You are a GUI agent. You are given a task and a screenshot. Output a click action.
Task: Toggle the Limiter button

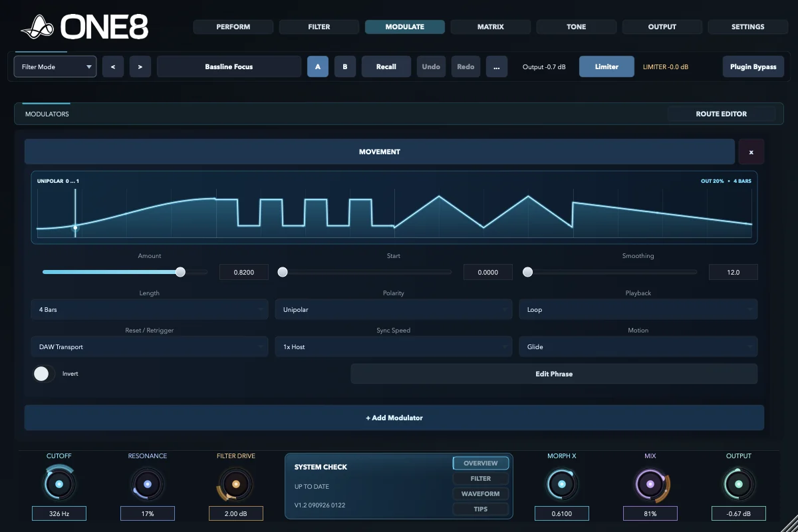(606, 66)
